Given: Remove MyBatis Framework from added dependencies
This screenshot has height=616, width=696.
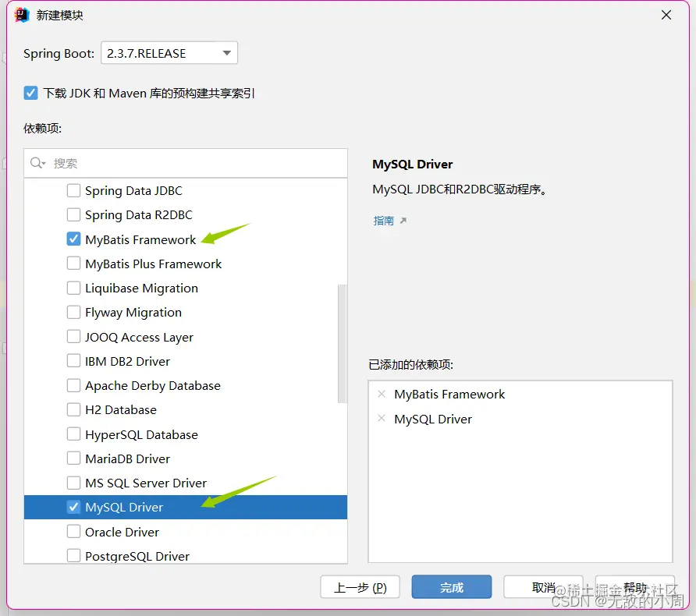Looking at the screenshot, I should click(382, 394).
